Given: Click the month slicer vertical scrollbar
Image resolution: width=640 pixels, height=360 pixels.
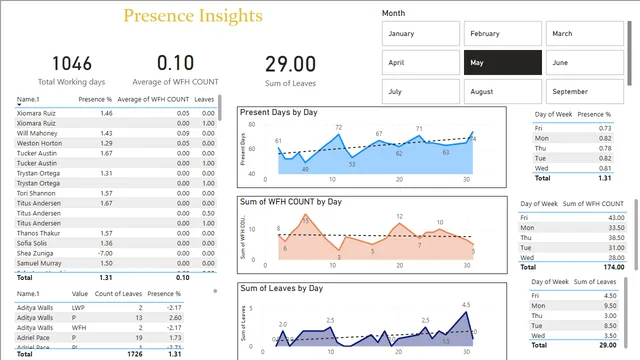Looking at the screenshot, I should (629, 53).
